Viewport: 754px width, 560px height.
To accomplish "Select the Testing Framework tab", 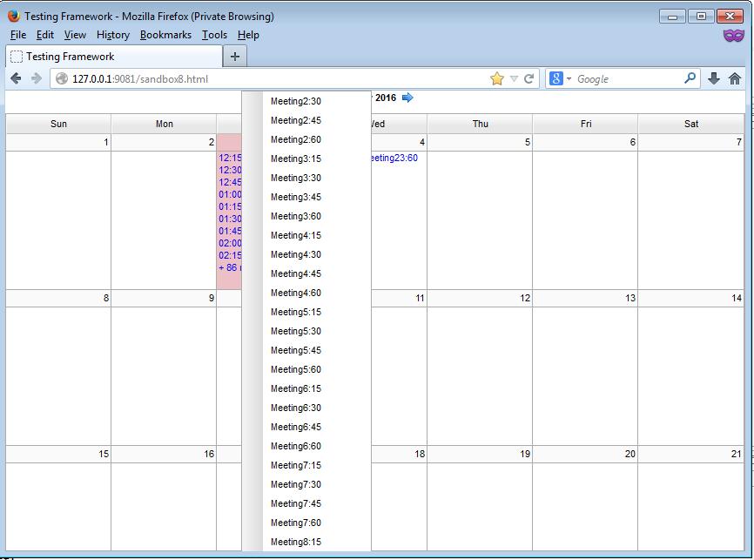I will (70, 57).
